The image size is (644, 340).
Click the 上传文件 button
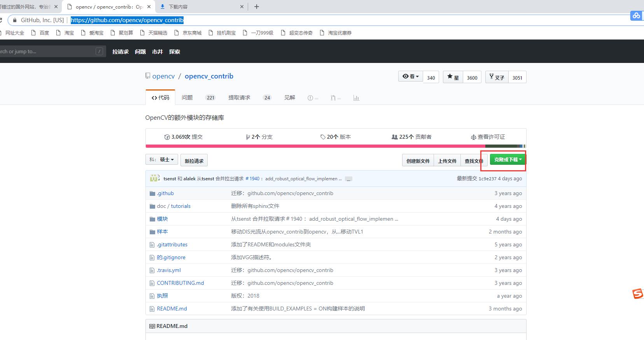[x=447, y=160]
